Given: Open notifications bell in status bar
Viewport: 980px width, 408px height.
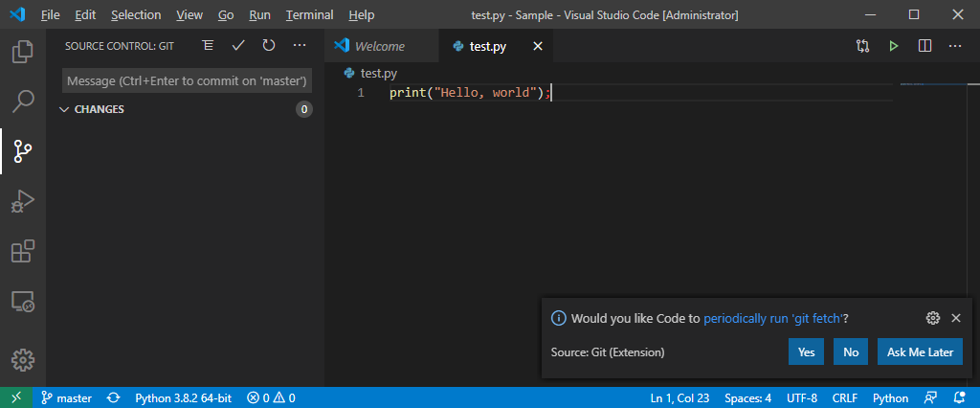Looking at the screenshot, I should click(959, 398).
